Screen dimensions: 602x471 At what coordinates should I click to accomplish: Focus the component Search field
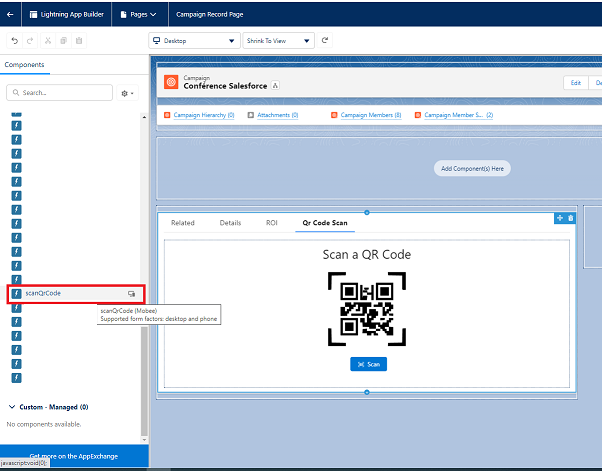[x=60, y=93]
